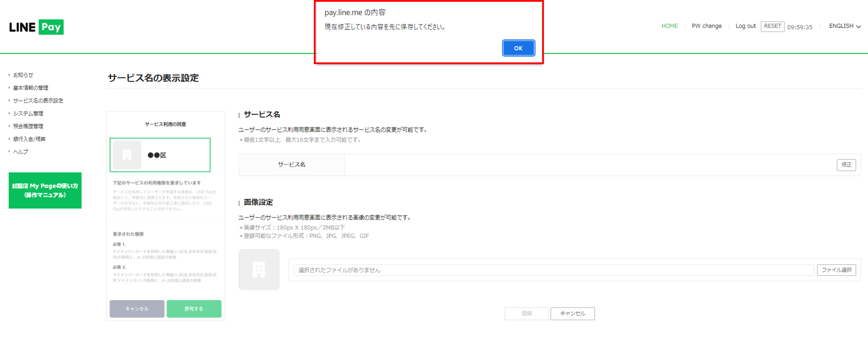Screen dimensions: 868x338
Task: Expand the ENGLISH language dropdown
Action: coord(845,26)
